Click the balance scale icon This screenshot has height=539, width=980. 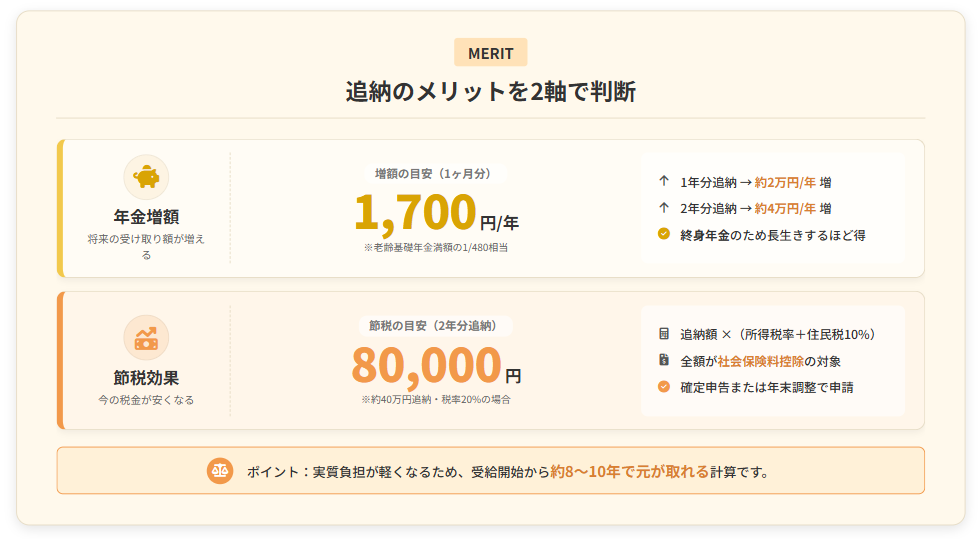pyautogui.click(x=220, y=471)
